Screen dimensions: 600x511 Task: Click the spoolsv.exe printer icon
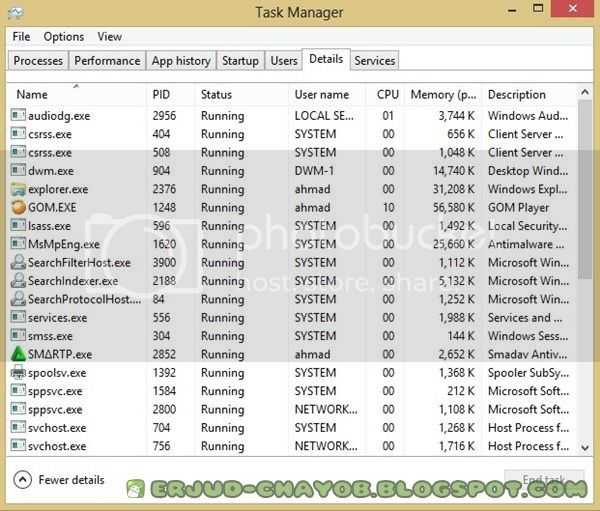18,372
